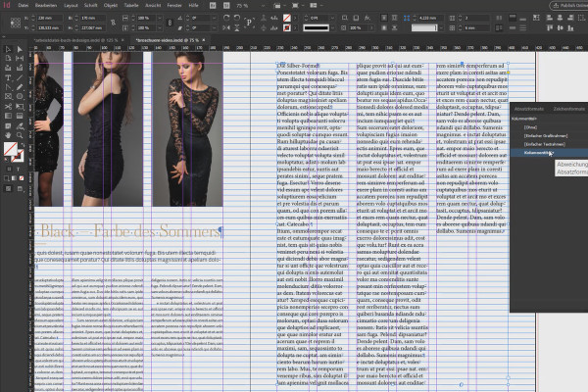
Task: Select the [Einfacher Textrahmen] style
Action: click(x=544, y=144)
